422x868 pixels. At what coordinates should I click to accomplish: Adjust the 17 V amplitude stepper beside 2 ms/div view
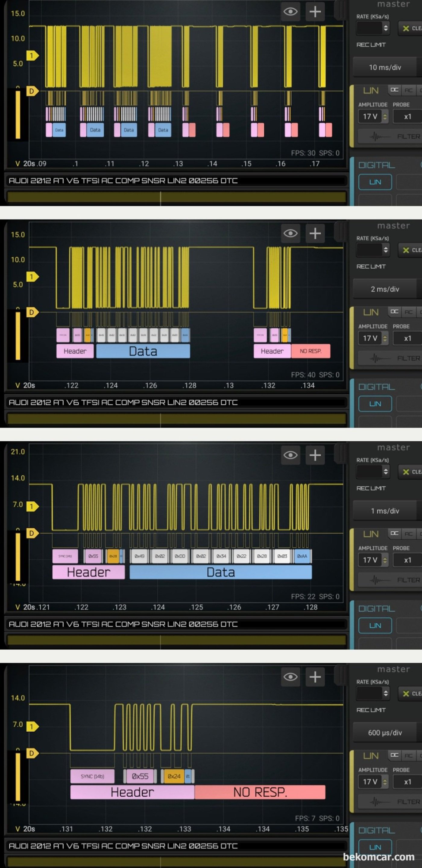coord(385,338)
